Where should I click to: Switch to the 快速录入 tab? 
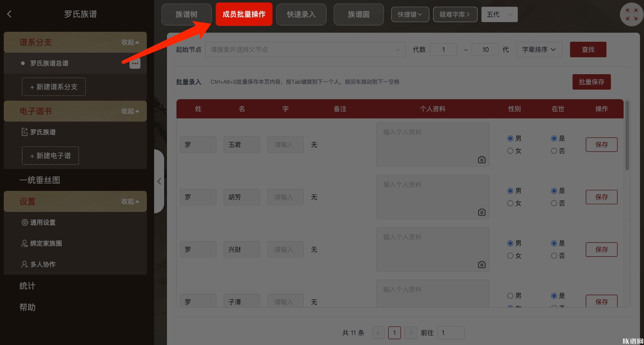[301, 14]
